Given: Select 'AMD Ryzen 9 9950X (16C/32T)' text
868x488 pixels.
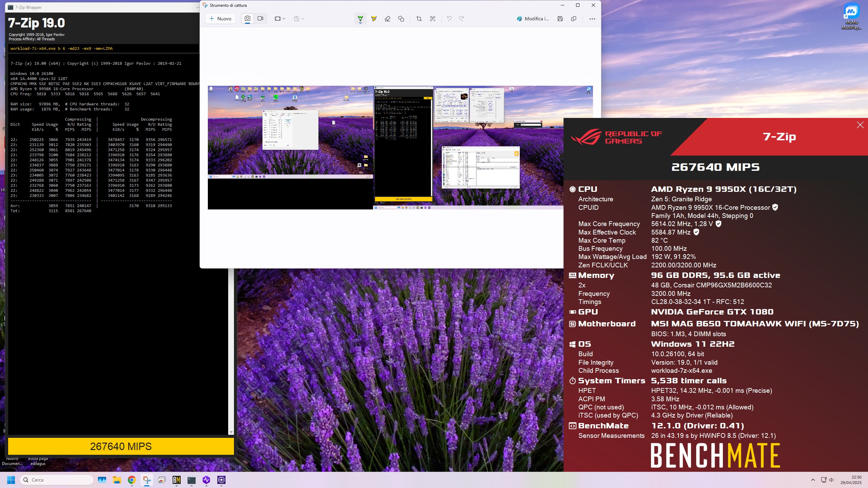Looking at the screenshot, I should pyautogui.click(x=724, y=189).
